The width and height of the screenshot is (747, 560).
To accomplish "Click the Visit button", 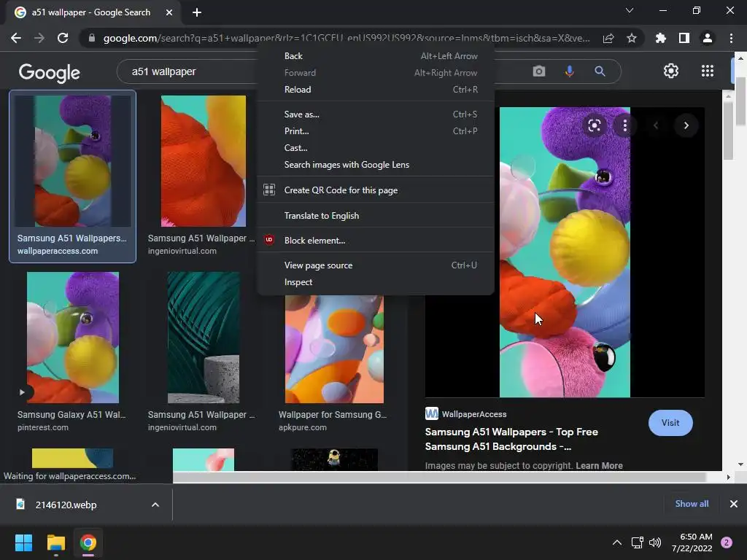I will (670, 422).
